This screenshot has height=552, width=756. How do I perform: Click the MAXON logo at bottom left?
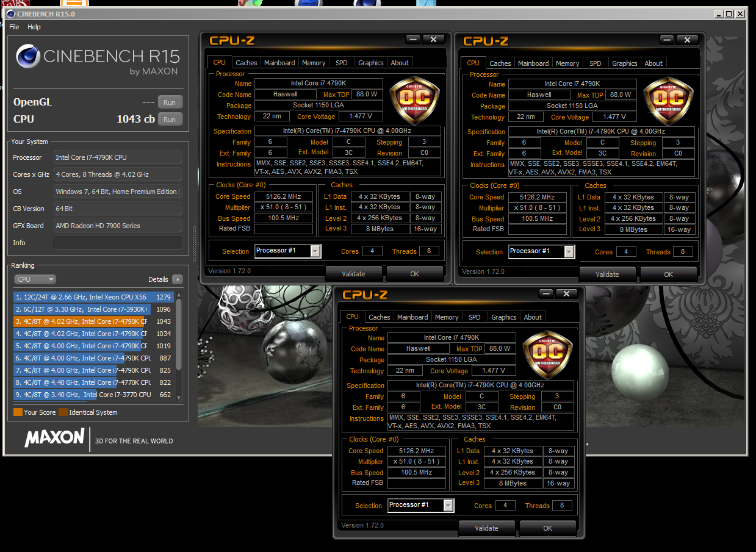54,437
